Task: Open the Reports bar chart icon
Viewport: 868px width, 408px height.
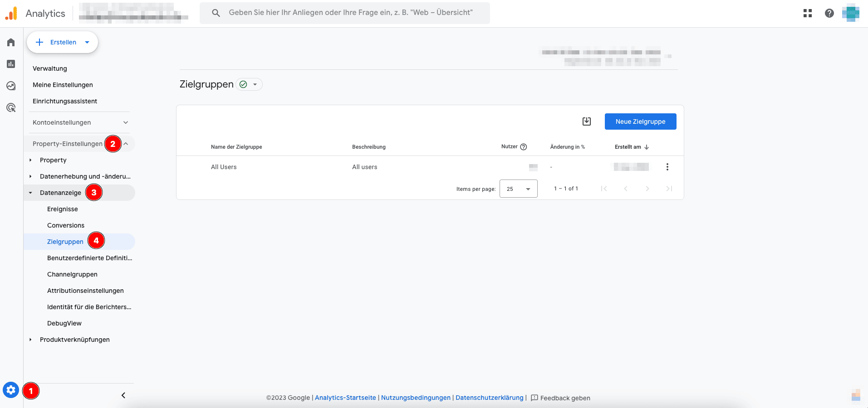Action: pos(11,64)
